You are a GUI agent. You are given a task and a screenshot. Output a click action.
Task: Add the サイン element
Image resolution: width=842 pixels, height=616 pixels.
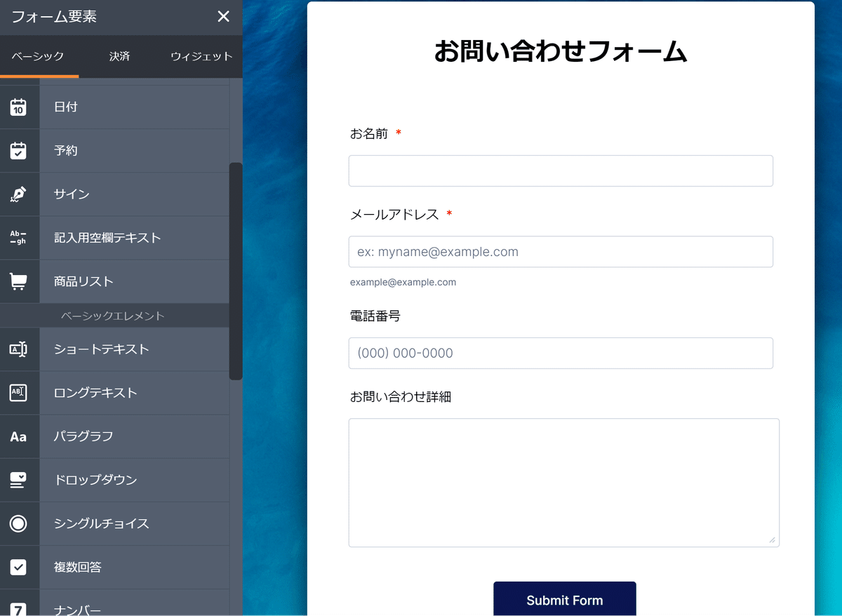click(x=114, y=194)
